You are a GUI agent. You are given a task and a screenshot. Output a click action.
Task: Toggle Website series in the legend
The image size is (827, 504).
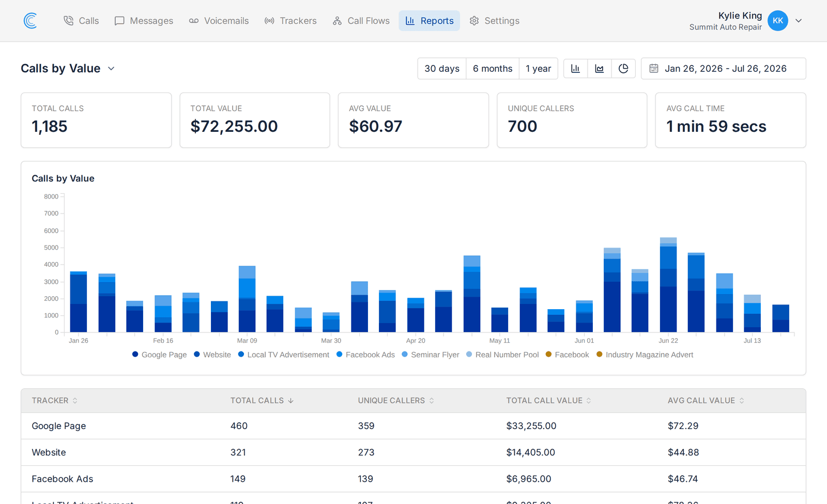[212, 355]
